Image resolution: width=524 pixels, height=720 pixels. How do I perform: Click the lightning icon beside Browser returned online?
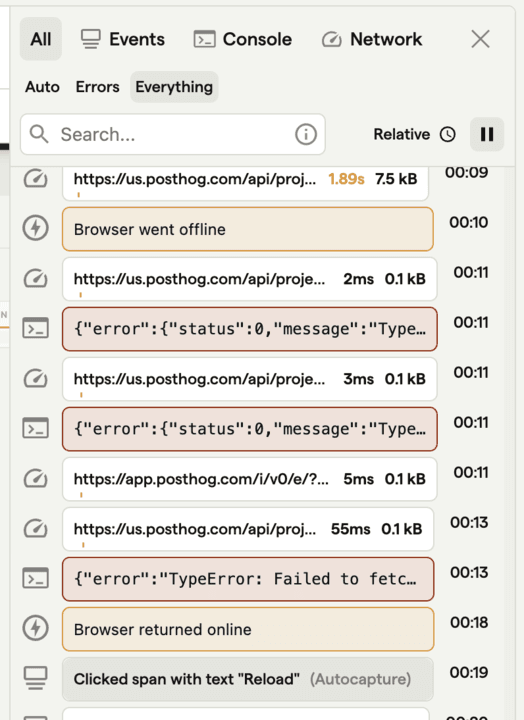(35, 628)
